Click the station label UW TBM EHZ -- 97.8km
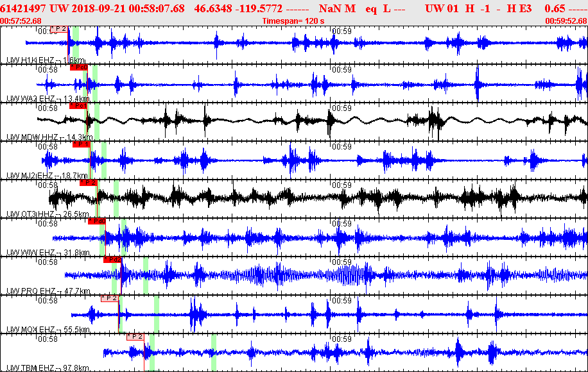This screenshot has height=372, width=588. (48, 368)
